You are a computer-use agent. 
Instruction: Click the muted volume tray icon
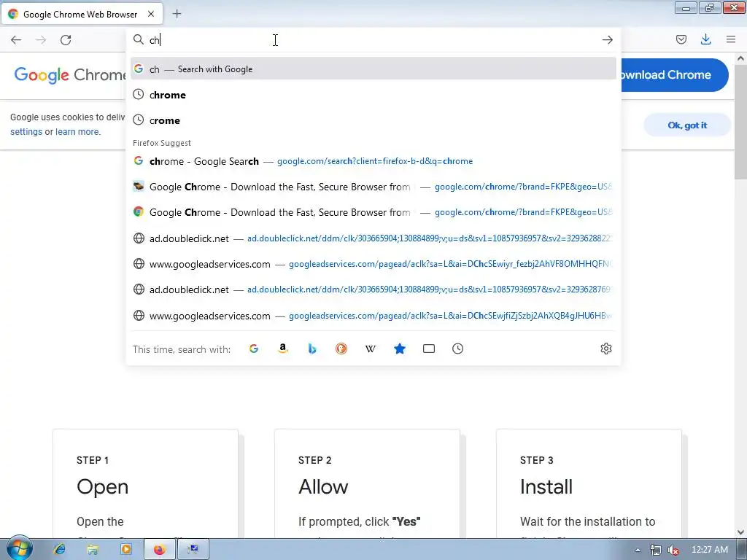click(x=673, y=550)
